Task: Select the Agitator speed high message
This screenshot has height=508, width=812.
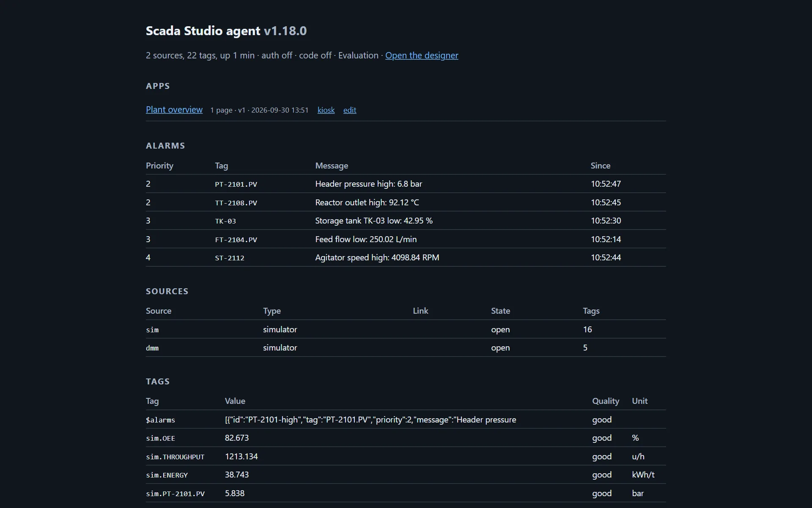Action: [x=377, y=257]
